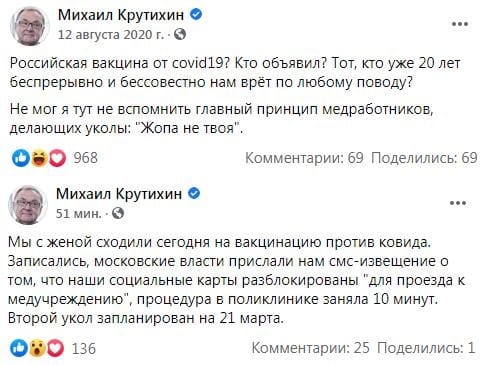Click the heart reaction icon beside 968
490x365 pixels.
coord(58,158)
